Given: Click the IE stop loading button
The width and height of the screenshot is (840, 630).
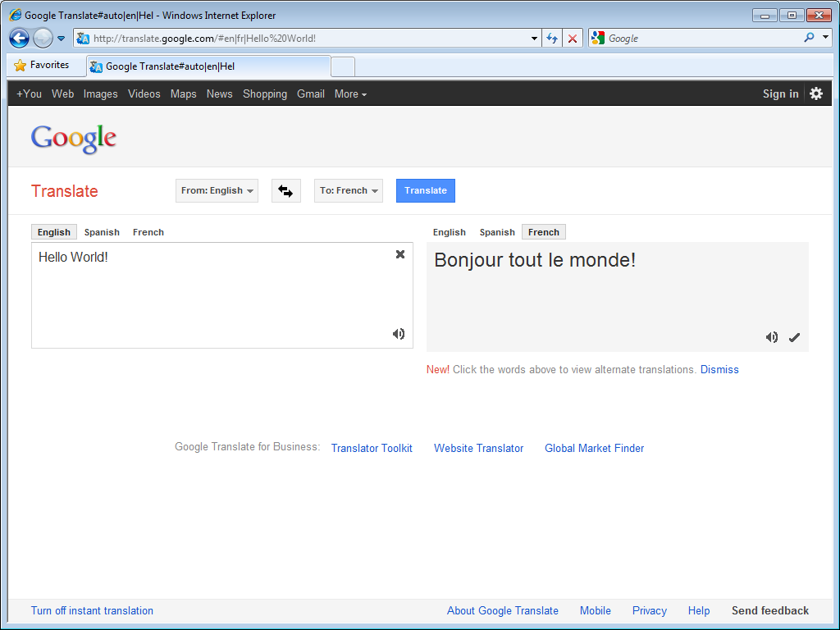Looking at the screenshot, I should coord(573,39).
